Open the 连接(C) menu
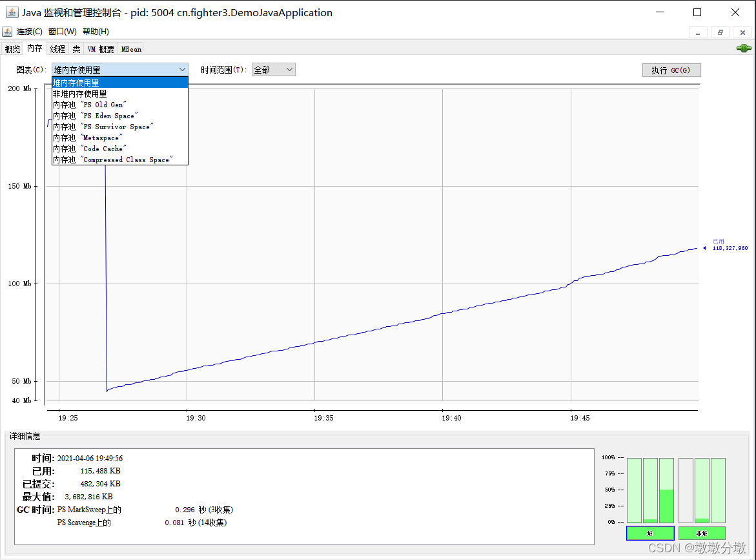756x560 pixels. 30,32
